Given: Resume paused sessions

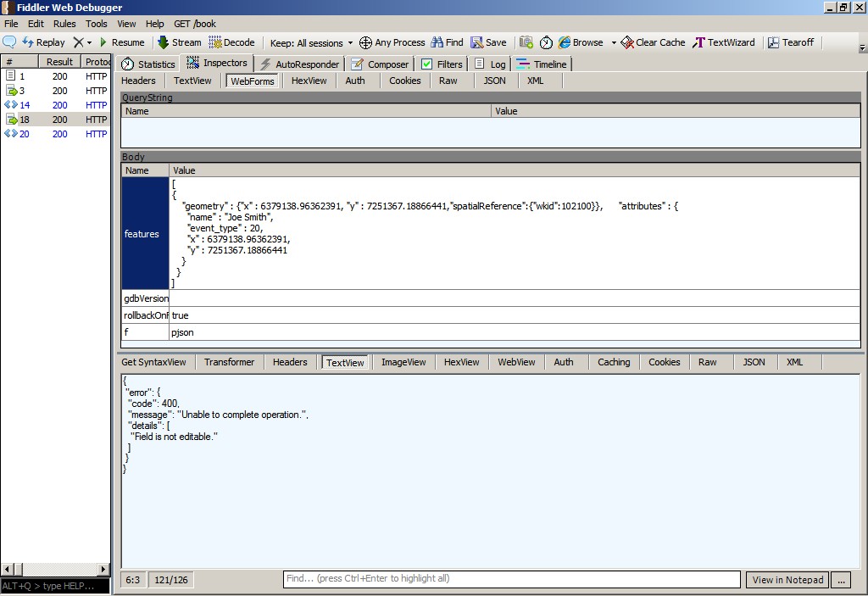Looking at the screenshot, I should pos(122,42).
